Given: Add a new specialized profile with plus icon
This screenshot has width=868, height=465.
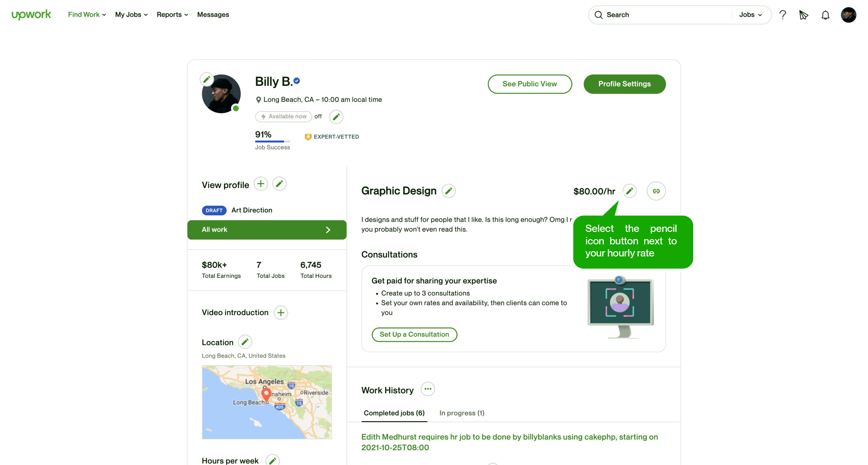Looking at the screenshot, I should pos(261,184).
